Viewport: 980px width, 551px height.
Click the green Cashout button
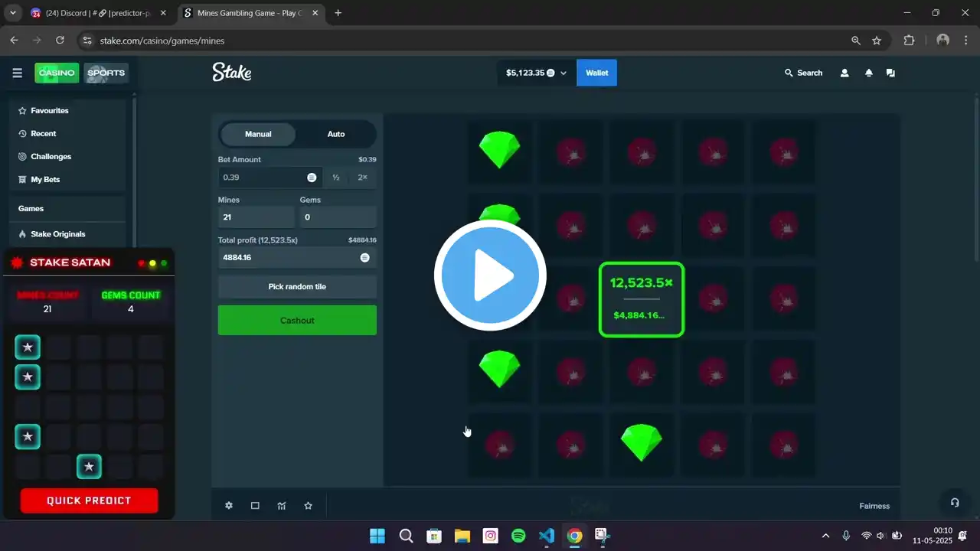297,320
